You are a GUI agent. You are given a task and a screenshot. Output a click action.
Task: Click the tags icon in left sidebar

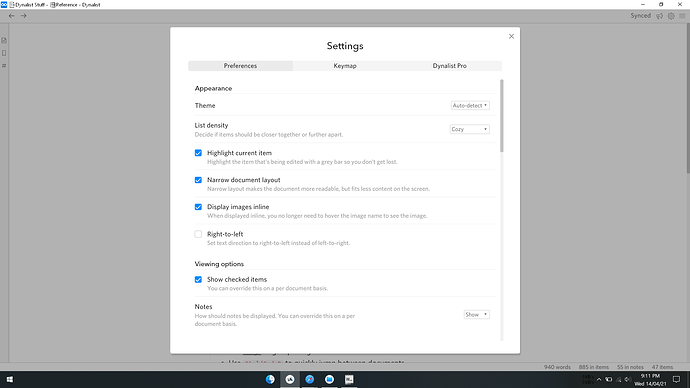pos(4,66)
